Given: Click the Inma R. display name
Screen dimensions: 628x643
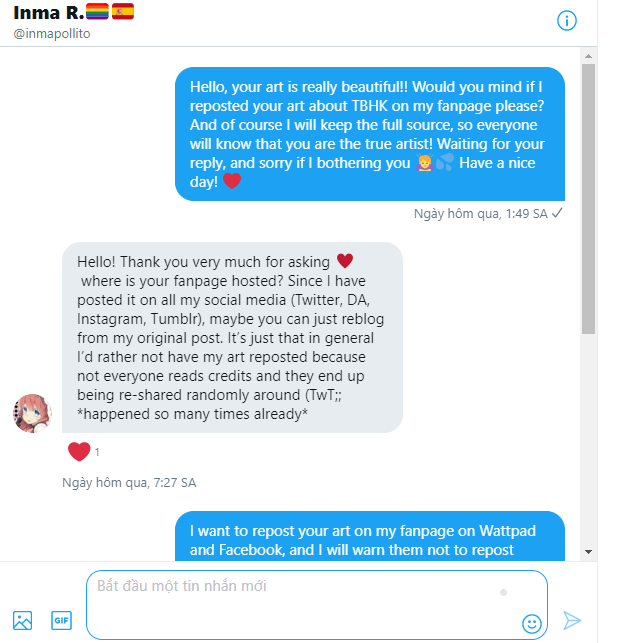Looking at the screenshot, I should click(48, 12).
